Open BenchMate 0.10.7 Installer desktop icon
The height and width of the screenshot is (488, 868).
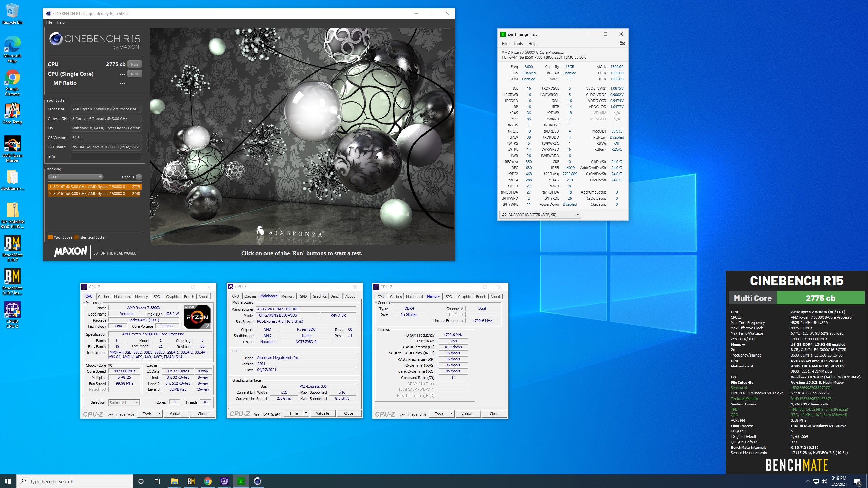[12, 282]
